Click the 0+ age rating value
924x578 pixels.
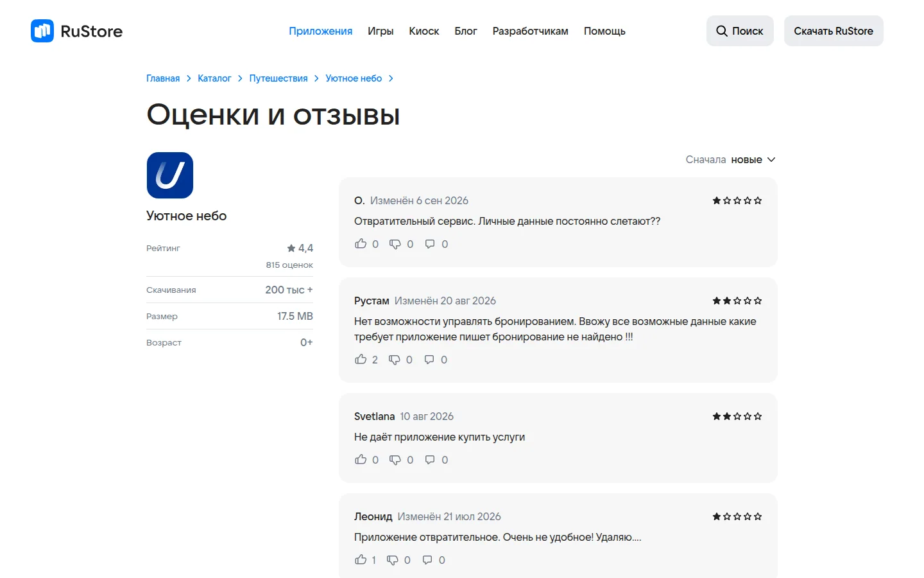pyautogui.click(x=307, y=342)
